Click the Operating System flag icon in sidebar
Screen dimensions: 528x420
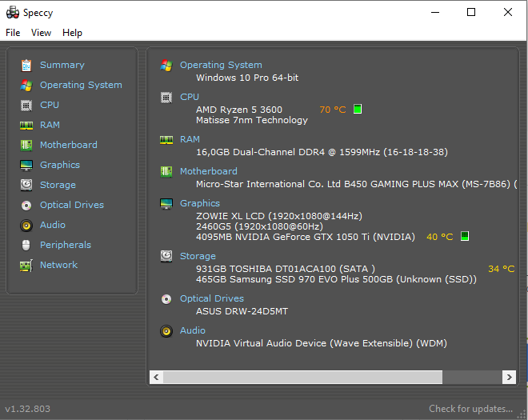(x=26, y=86)
